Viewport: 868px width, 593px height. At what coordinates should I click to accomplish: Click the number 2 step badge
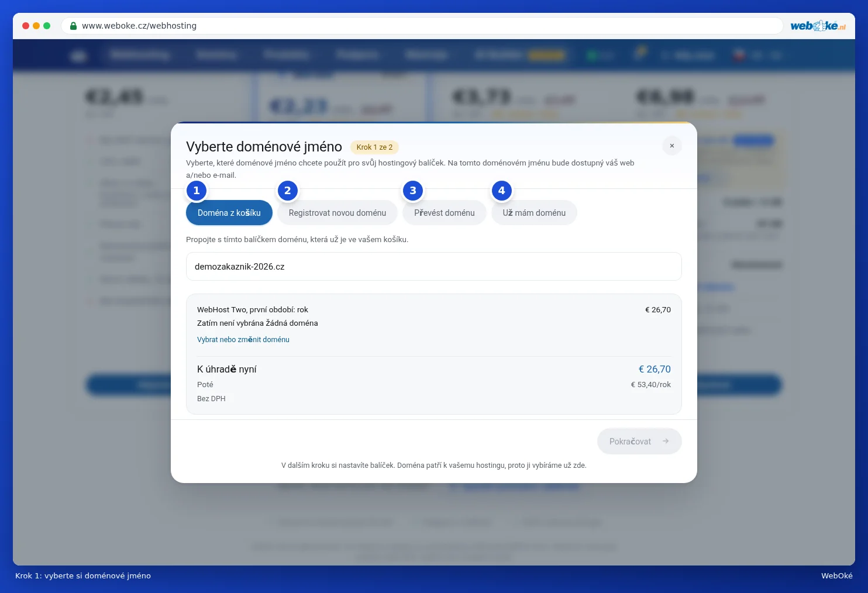click(287, 190)
